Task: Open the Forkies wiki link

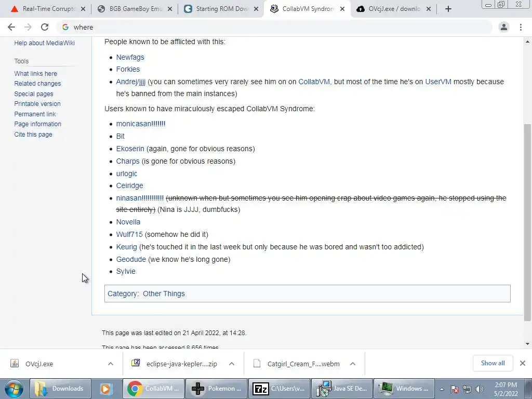Action: (128, 69)
